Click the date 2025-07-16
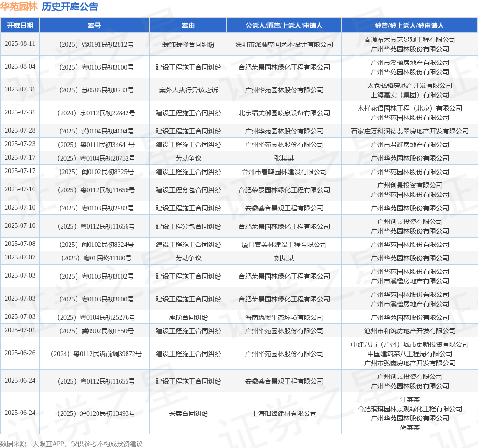Image resolution: width=478 pixels, height=448 pixels. coord(20,189)
